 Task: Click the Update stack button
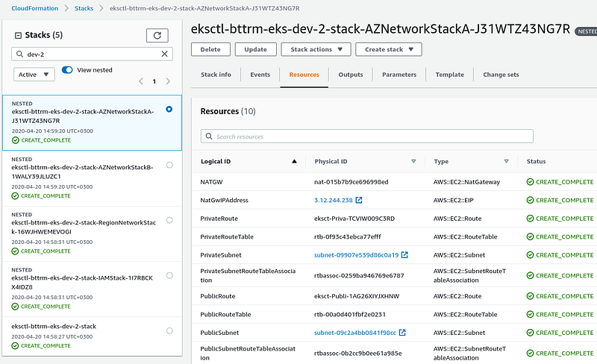click(x=255, y=49)
